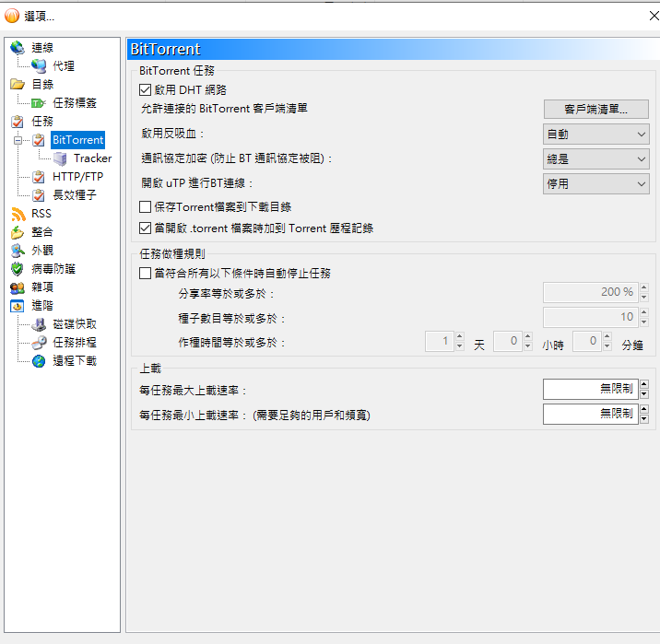Increase 每任務最大上載速率 with up arrow
This screenshot has height=644, width=660.
click(644, 384)
